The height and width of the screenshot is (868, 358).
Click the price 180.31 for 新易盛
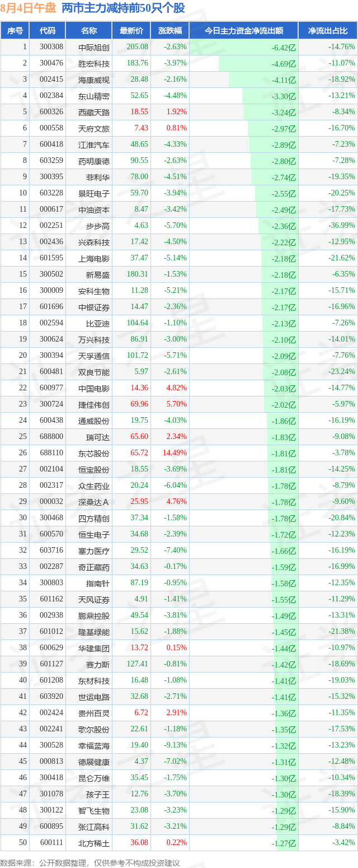pyautogui.click(x=138, y=274)
